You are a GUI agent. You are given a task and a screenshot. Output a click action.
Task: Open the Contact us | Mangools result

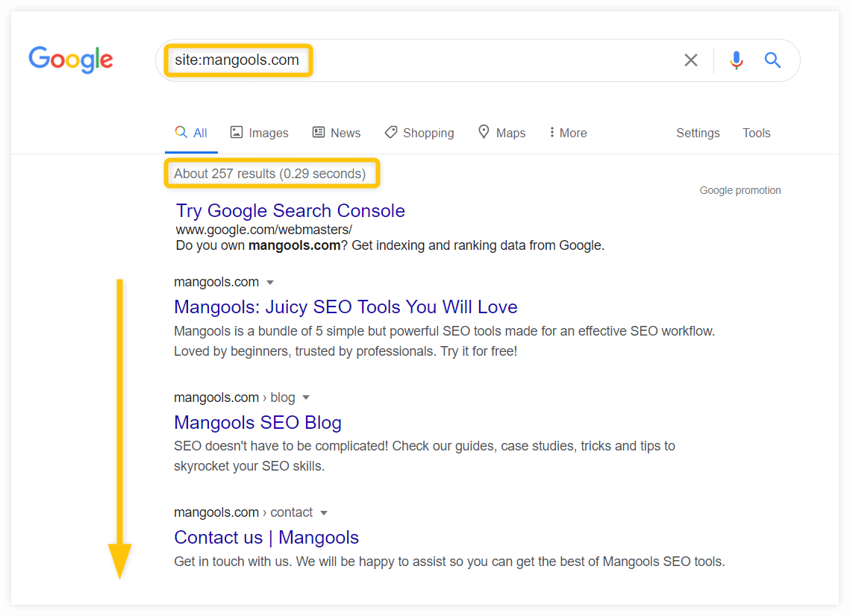pyautogui.click(x=266, y=538)
